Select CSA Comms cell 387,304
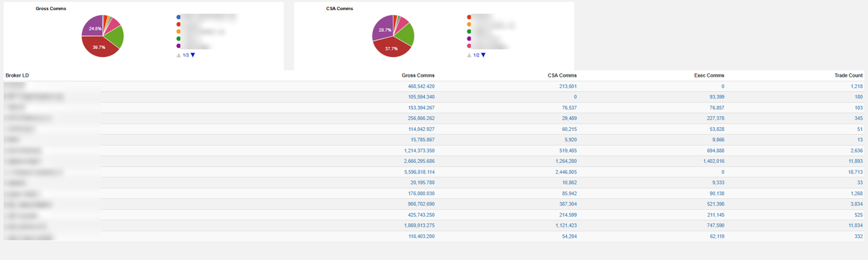The height and width of the screenshot is (260, 868). coord(568,204)
